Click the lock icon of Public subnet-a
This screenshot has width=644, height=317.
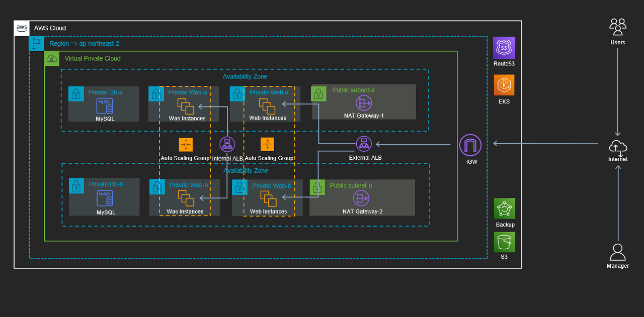(318, 94)
